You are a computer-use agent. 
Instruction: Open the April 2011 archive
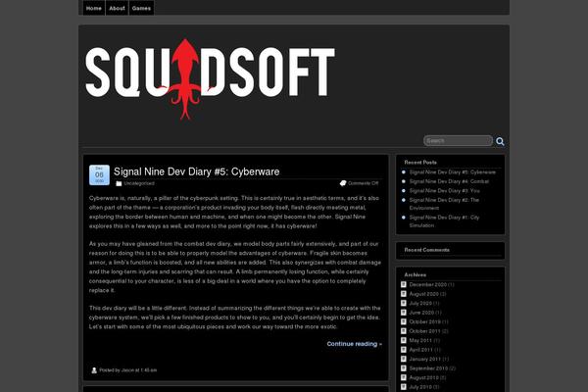pyautogui.click(x=420, y=350)
